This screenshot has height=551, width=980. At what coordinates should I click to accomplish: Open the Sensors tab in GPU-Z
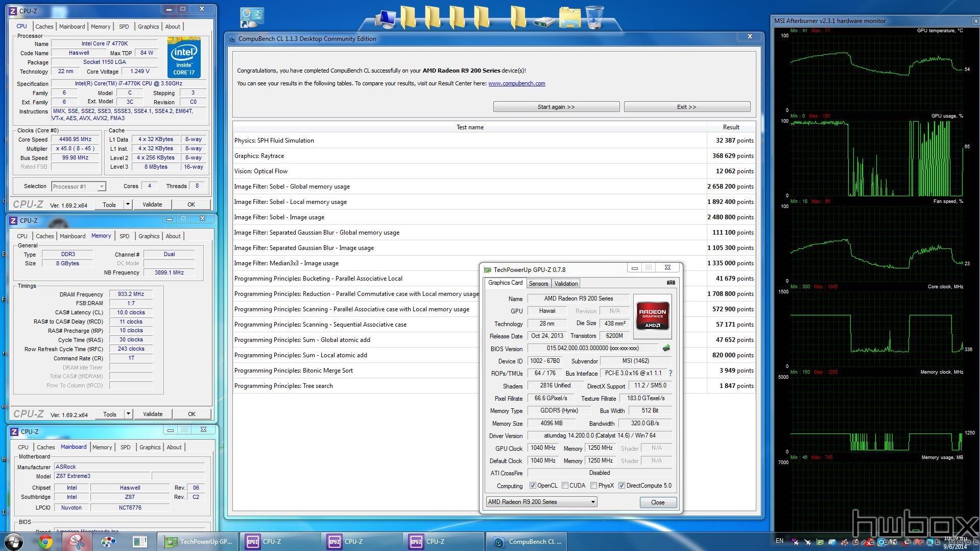538,284
